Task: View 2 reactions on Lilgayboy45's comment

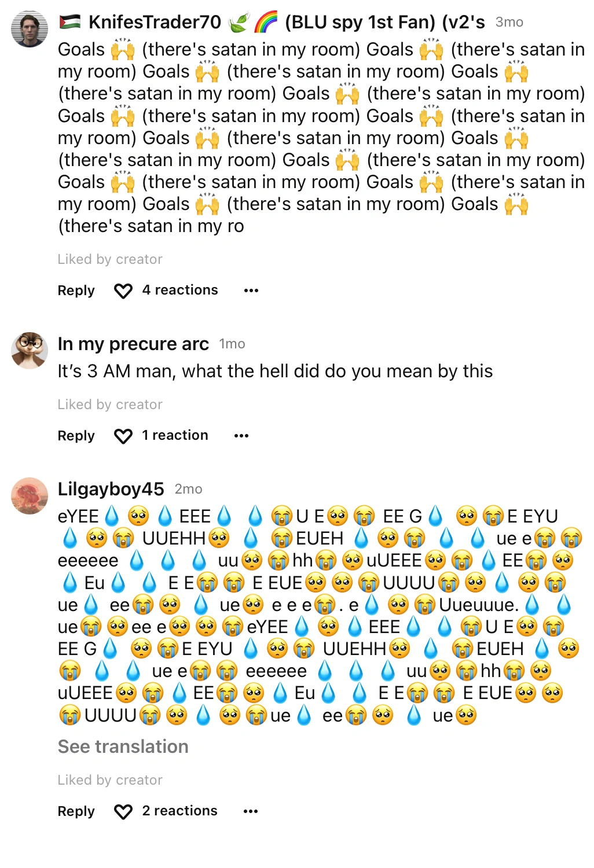Action: coord(179,811)
